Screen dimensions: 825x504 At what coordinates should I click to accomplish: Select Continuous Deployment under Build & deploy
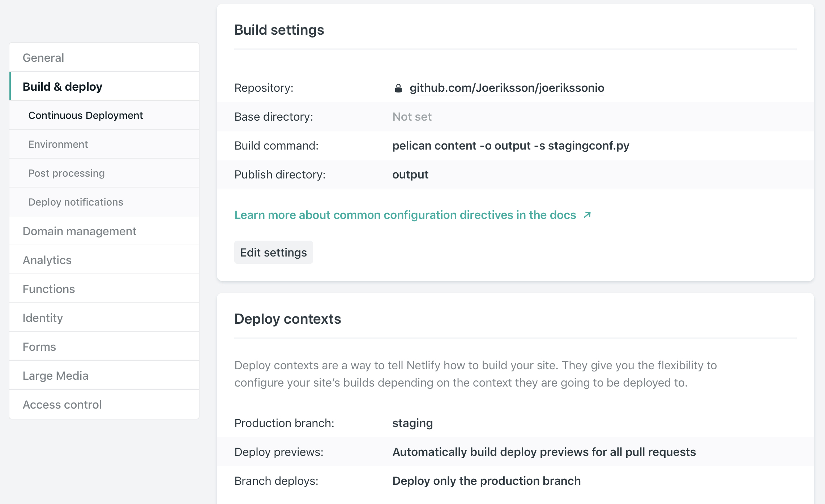(86, 115)
